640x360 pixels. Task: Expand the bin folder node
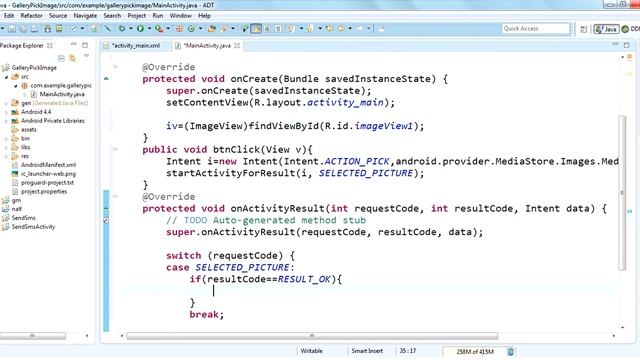(6, 139)
